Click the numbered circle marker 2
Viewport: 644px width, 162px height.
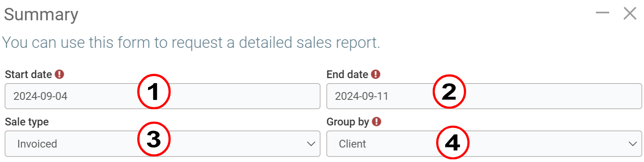point(449,92)
